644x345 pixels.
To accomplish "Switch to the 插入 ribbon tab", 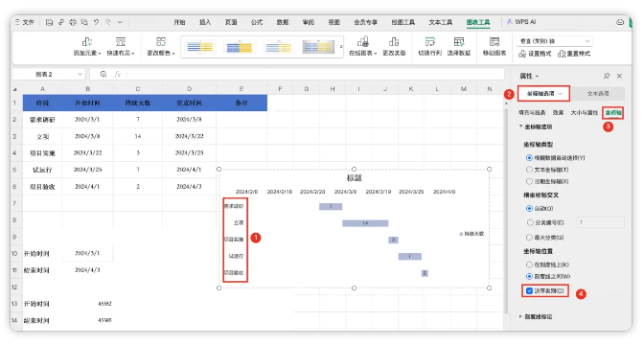I will [x=205, y=22].
